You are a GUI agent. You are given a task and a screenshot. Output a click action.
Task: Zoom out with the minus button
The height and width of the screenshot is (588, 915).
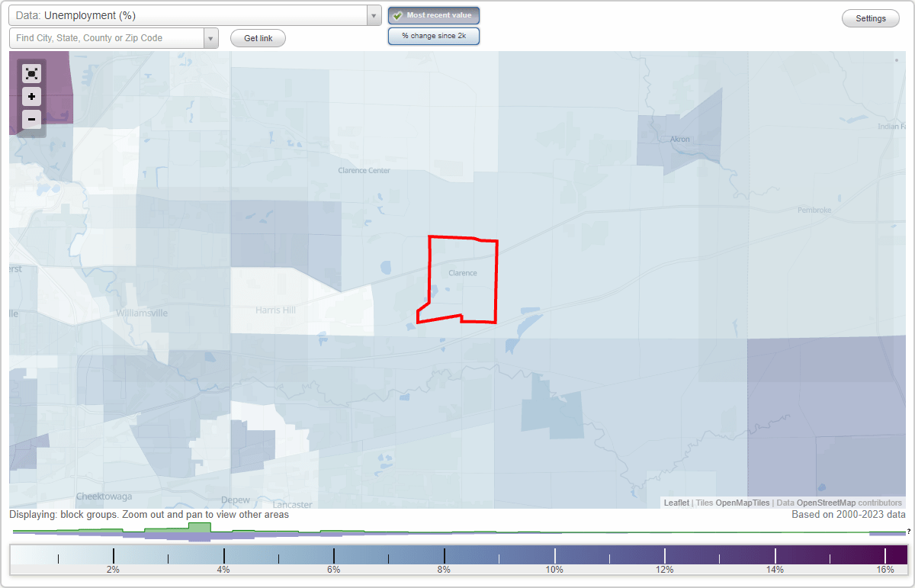31,120
